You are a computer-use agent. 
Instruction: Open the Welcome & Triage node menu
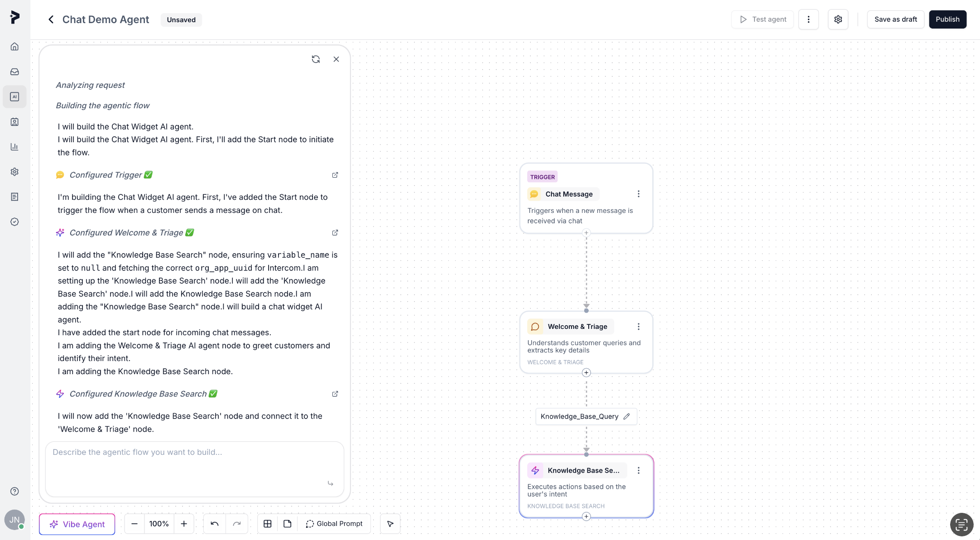click(x=639, y=327)
